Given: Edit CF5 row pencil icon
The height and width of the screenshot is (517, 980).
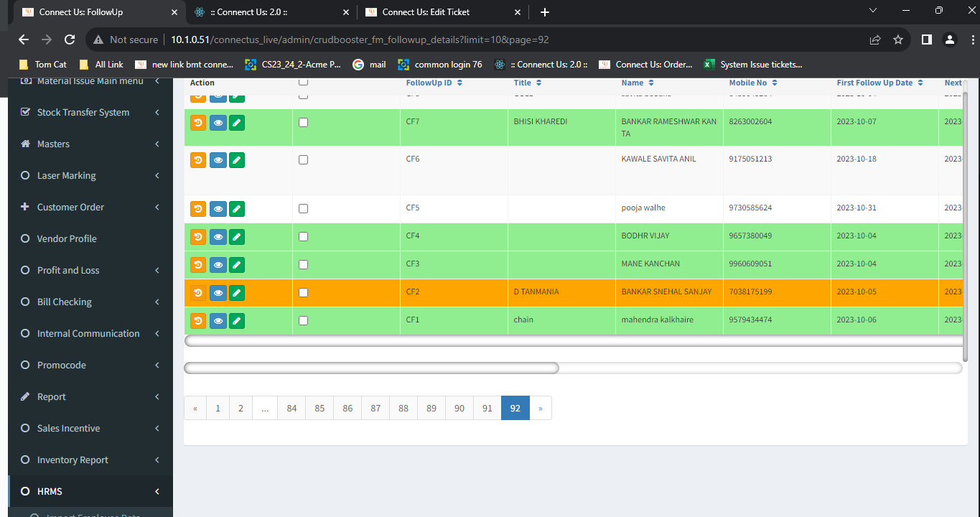Looking at the screenshot, I should 237,209.
